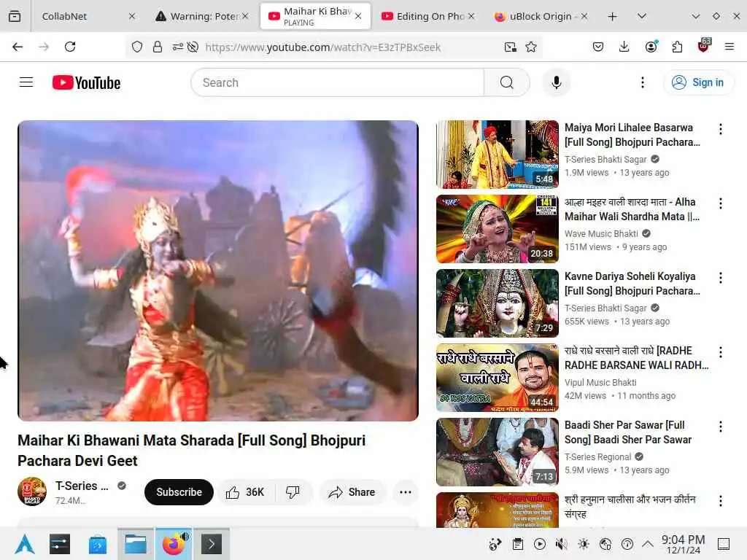The height and width of the screenshot is (560, 747).
Task: Expand system tray hidden icons arrow
Action: coord(648,544)
